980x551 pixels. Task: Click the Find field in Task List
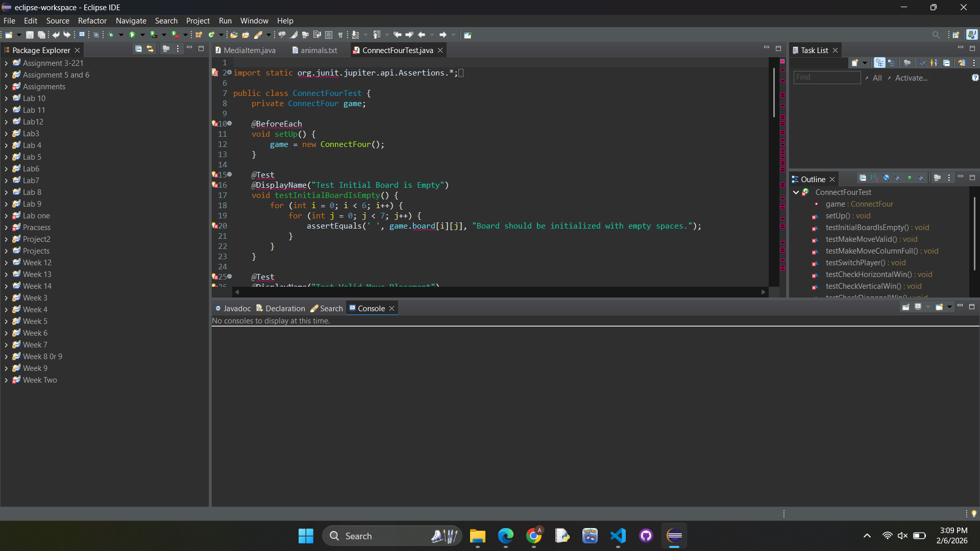click(827, 77)
